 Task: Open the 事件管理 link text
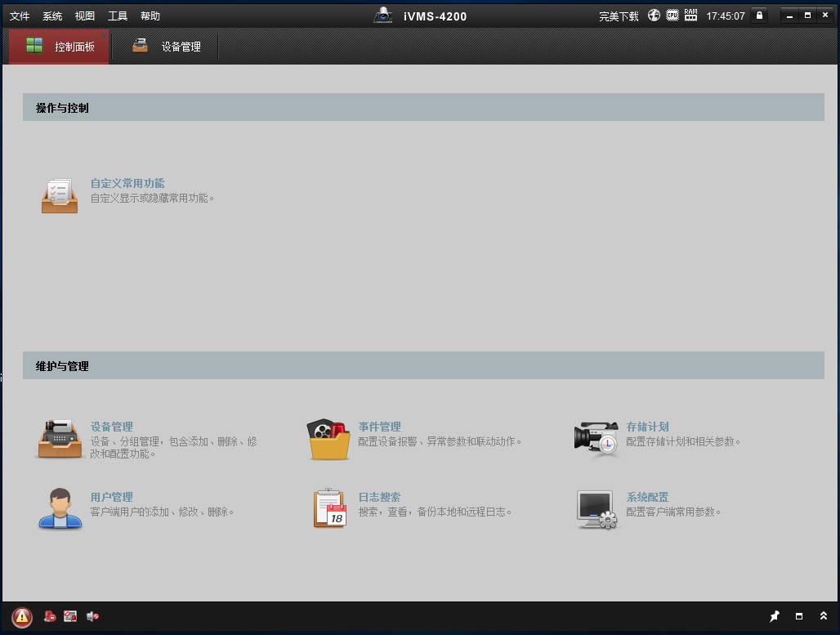click(x=378, y=426)
